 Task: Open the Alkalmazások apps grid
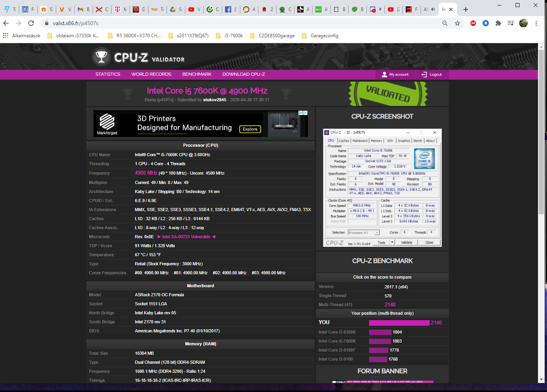pos(22,36)
